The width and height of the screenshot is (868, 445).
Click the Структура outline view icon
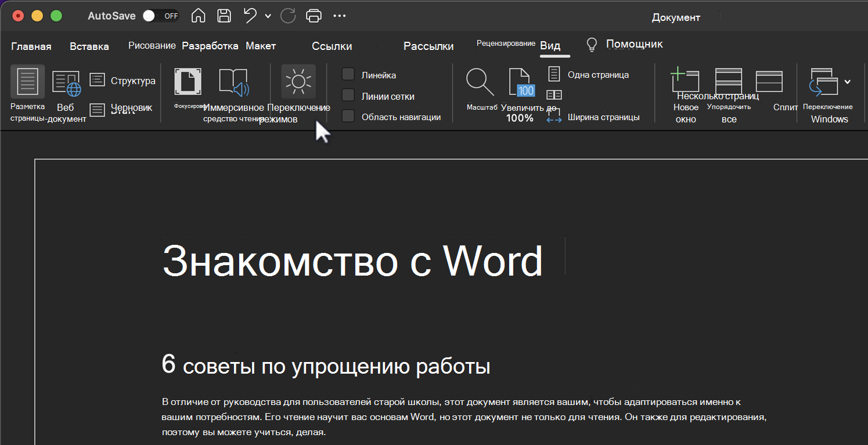pos(97,80)
